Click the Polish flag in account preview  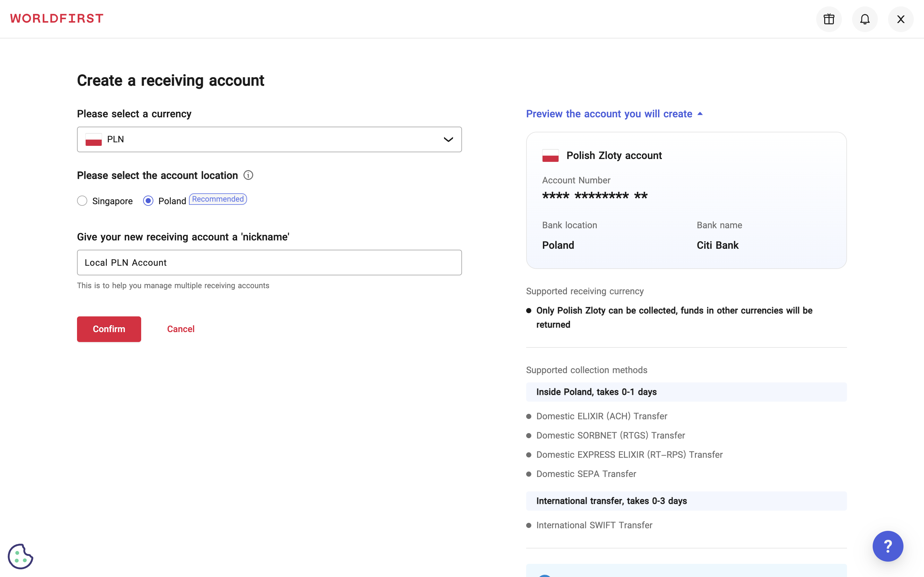pyautogui.click(x=550, y=156)
